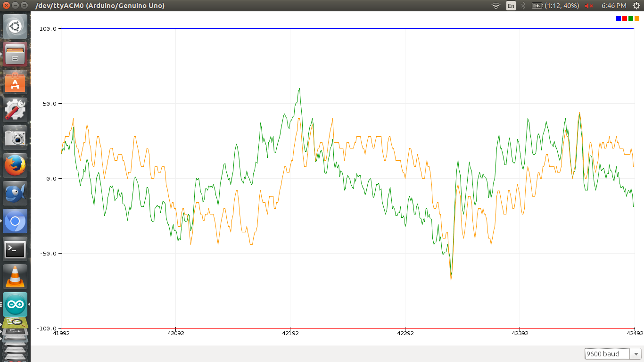The image size is (644, 362).
Task: Open Firefox from the launcher
Action: coord(15,165)
